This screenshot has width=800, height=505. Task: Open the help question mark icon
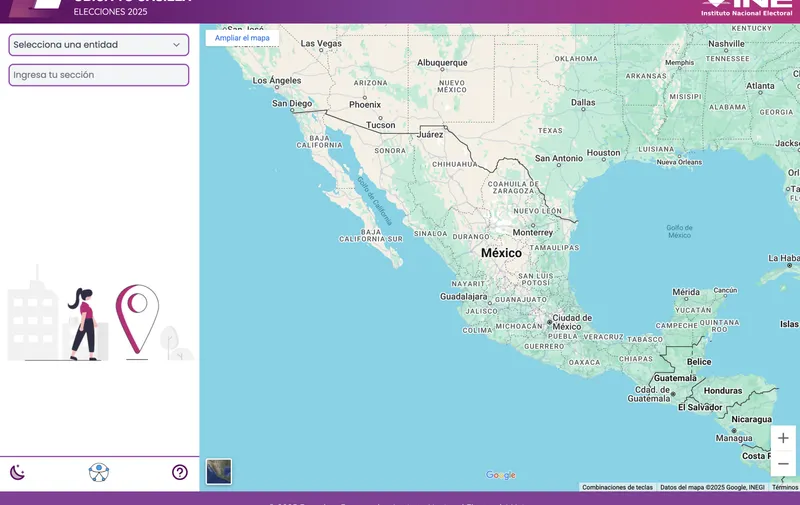point(180,472)
